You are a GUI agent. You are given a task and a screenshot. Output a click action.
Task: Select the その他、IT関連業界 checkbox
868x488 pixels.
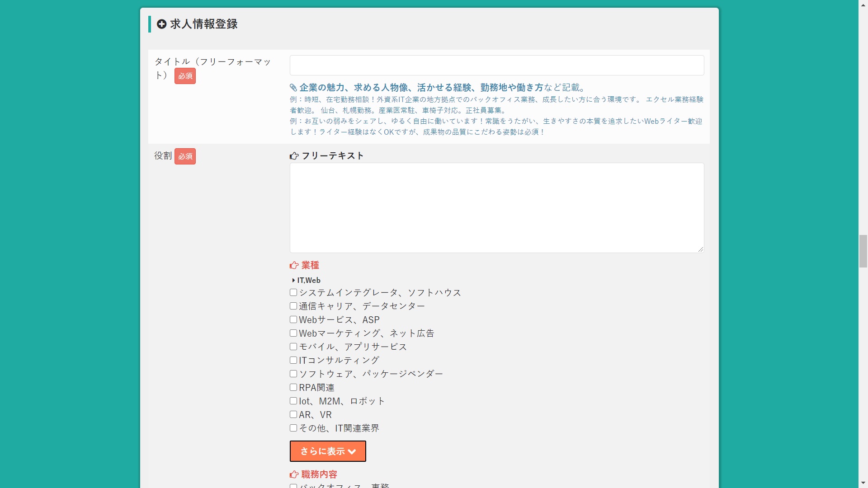point(293,428)
